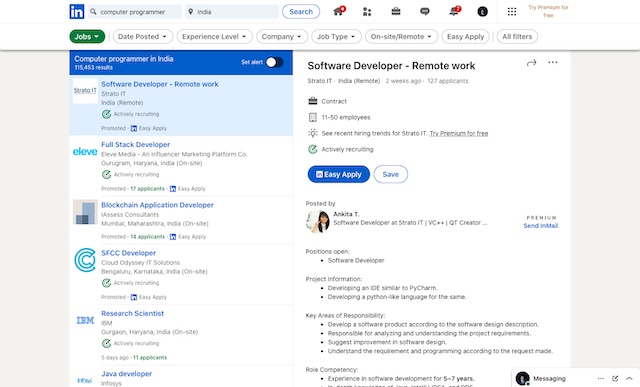Click Strato IT company name in job header
Image resolution: width=640 pixels, height=387 pixels.
319,81
